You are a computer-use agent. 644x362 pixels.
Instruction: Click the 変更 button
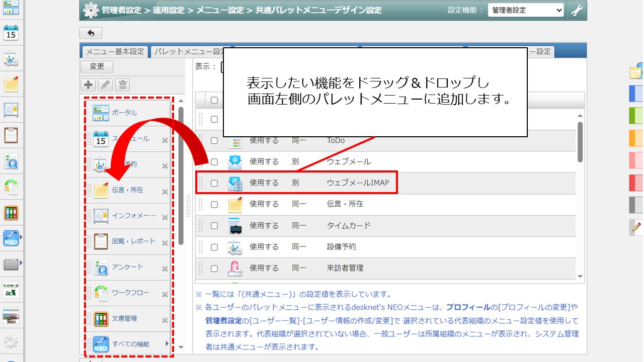pyautogui.click(x=96, y=66)
